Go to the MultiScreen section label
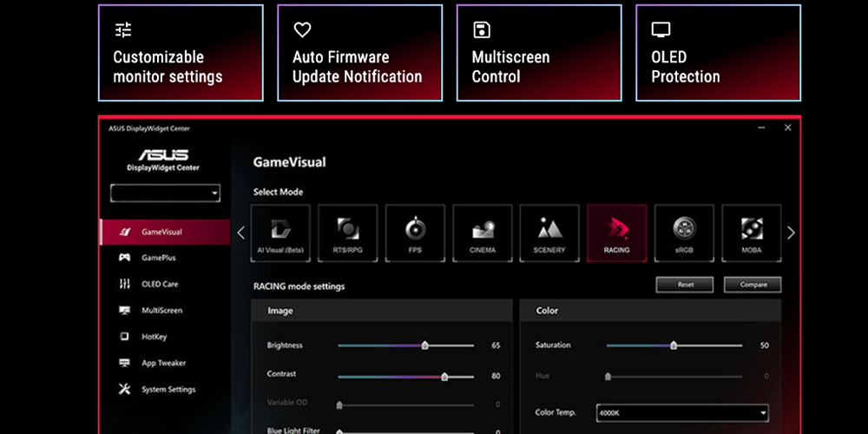Screen dimensions: 868x434 161,310
